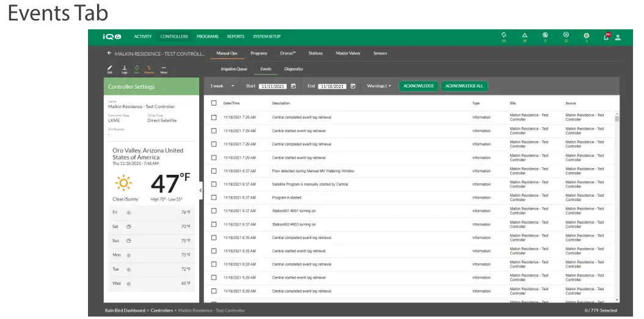The image size is (644, 319).
Task: Click the iQ4 logo
Action: [x=112, y=37]
